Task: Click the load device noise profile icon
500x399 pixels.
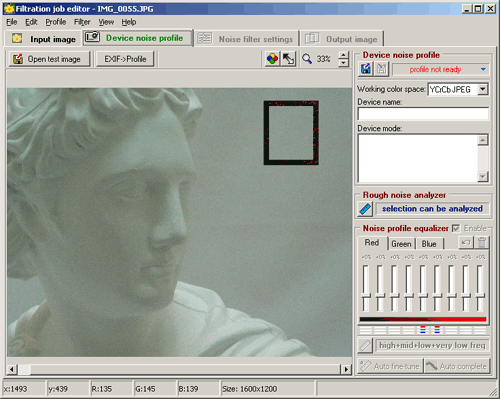Action: click(366, 69)
